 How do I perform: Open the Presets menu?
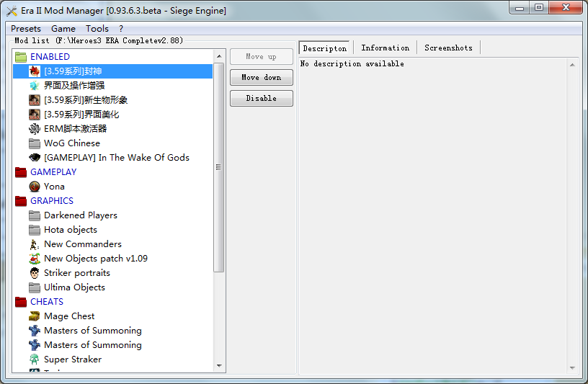coord(26,29)
